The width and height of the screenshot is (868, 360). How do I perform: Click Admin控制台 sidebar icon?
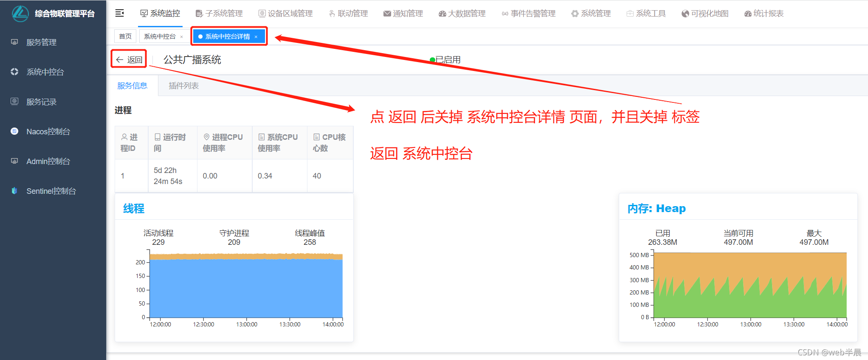(14, 161)
